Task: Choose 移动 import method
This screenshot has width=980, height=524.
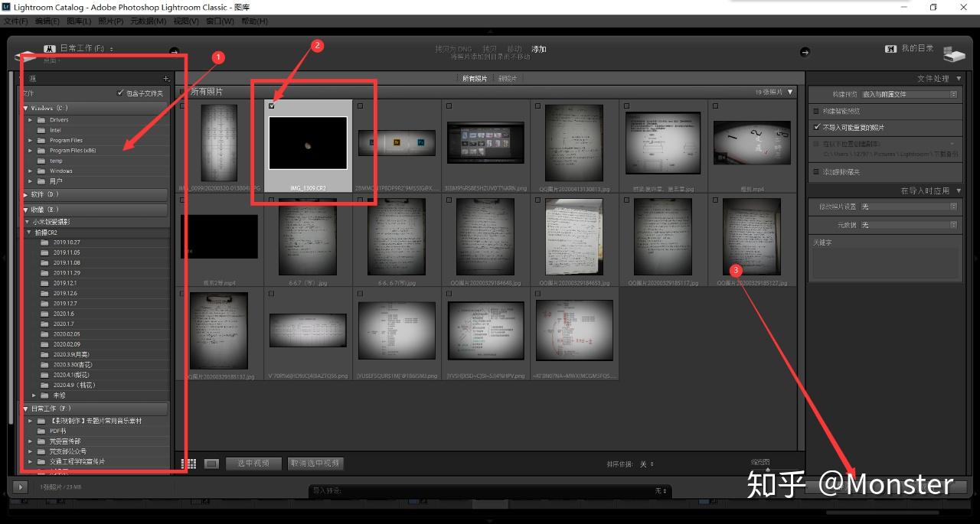Action: (514, 49)
